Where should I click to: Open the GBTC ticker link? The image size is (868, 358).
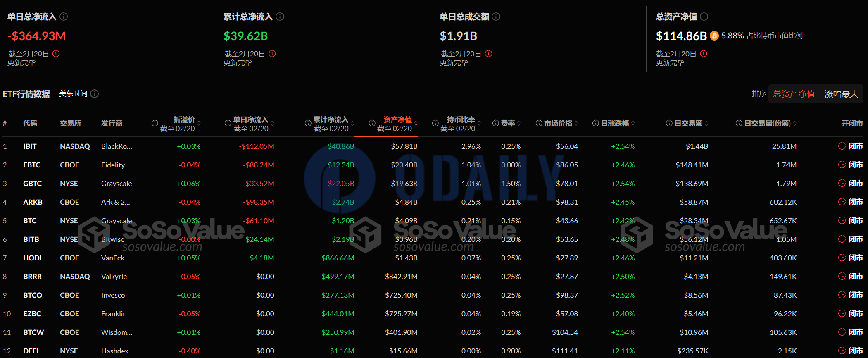tap(32, 184)
